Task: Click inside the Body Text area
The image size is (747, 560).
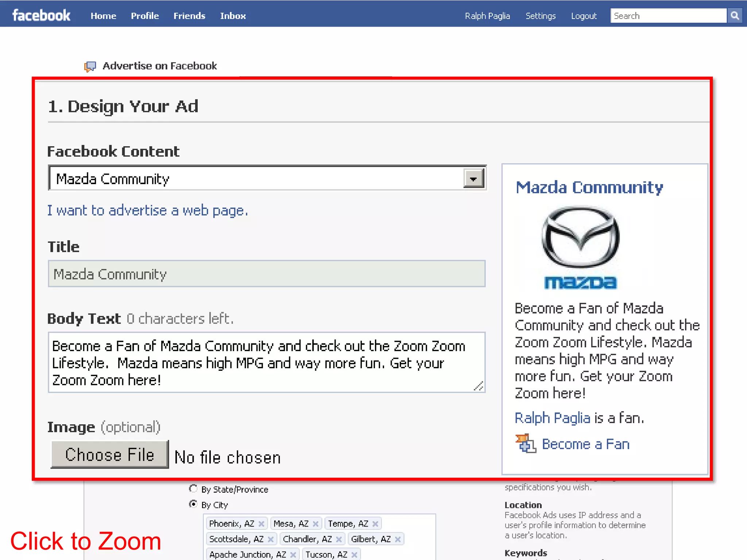Action: click(266, 362)
